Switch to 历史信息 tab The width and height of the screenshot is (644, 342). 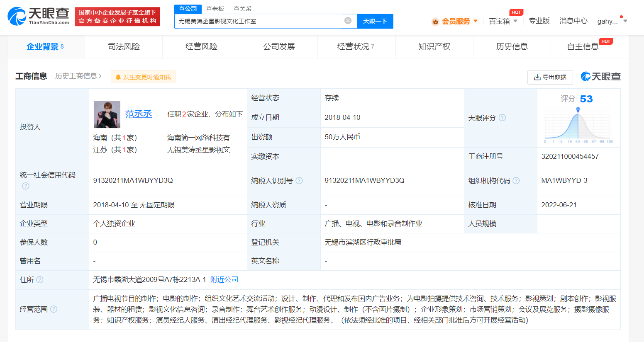tap(512, 47)
